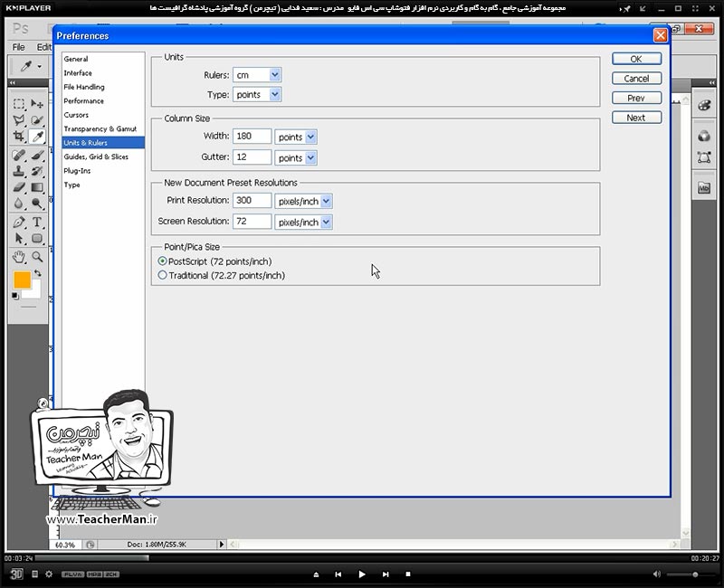Image resolution: width=724 pixels, height=588 pixels.
Task: Open the Plug-Ins preferences category
Action: (x=103, y=170)
